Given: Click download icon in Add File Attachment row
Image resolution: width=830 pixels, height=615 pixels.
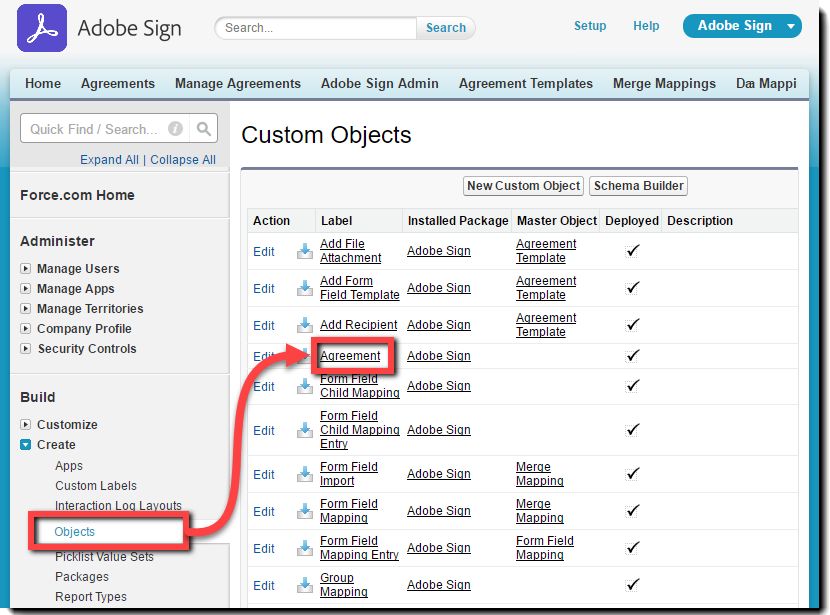Looking at the screenshot, I should pyautogui.click(x=304, y=251).
